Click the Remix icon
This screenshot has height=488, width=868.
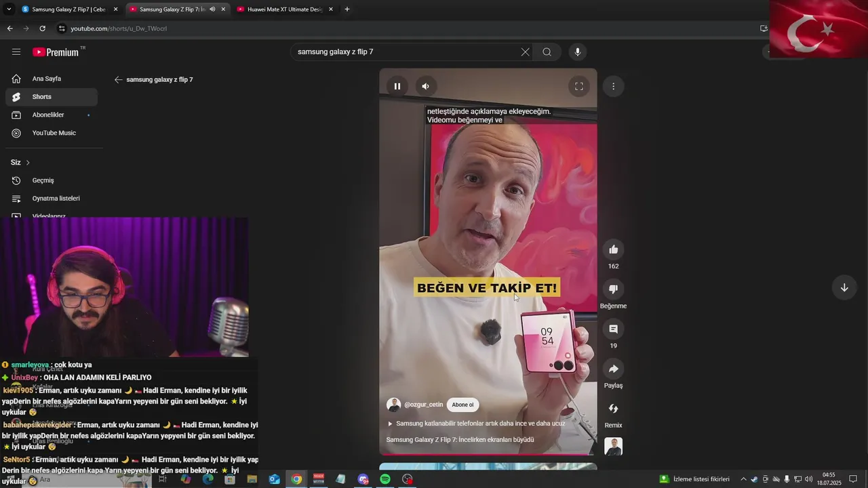pyautogui.click(x=614, y=409)
